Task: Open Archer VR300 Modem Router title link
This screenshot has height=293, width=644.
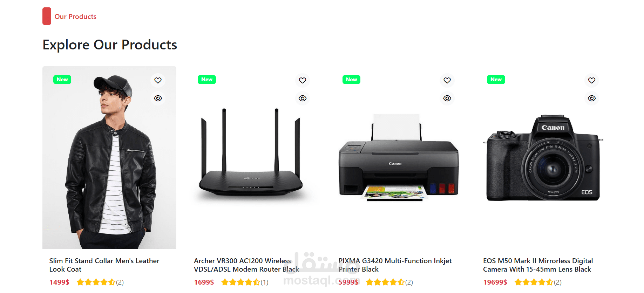Action: 246,265
